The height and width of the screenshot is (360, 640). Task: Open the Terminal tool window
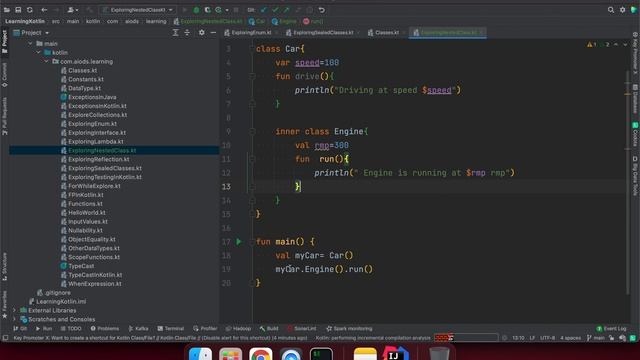[171, 329]
